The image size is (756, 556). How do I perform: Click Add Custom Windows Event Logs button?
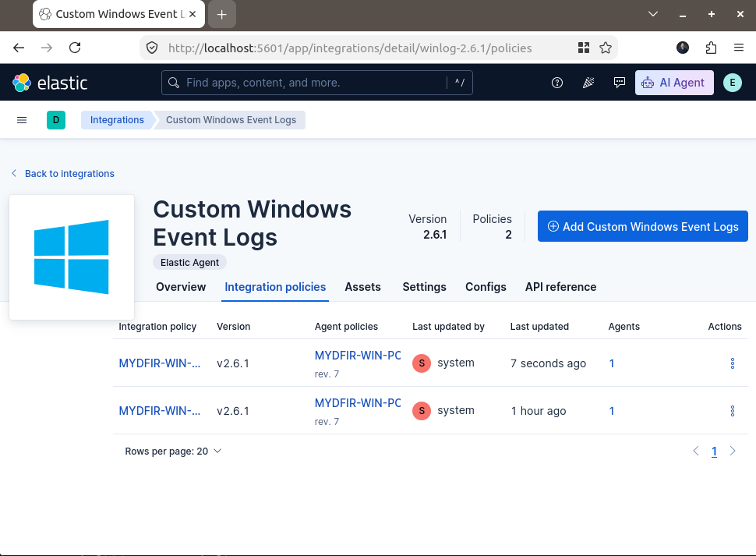[x=643, y=226]
